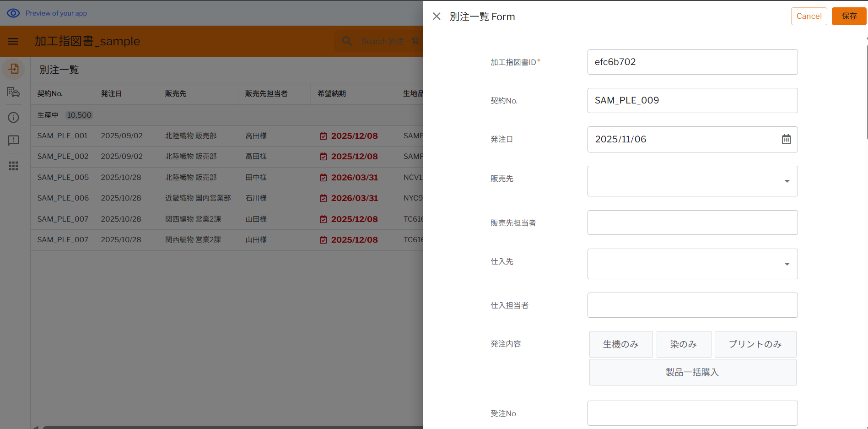
Task: Choose the 製品一括購入 option
Action: tap(692, 372)
